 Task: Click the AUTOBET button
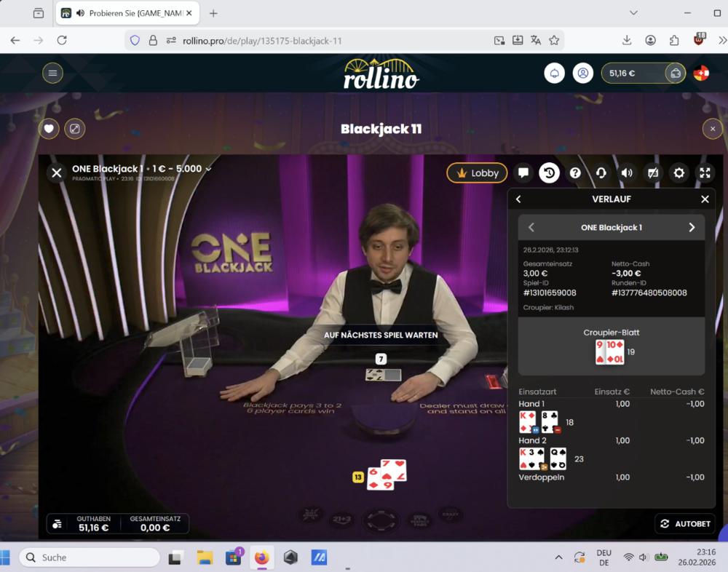[x=685, y=523]
